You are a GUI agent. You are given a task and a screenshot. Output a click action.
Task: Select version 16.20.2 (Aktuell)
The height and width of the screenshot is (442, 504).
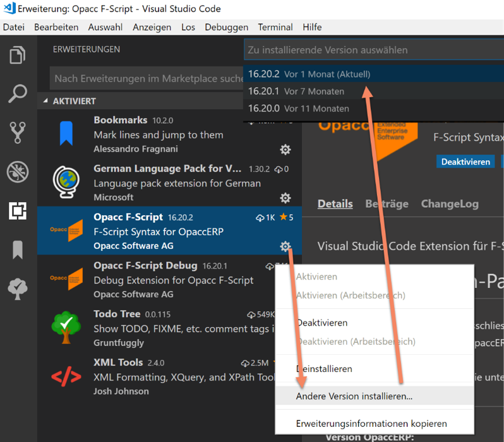click(373, 74)
